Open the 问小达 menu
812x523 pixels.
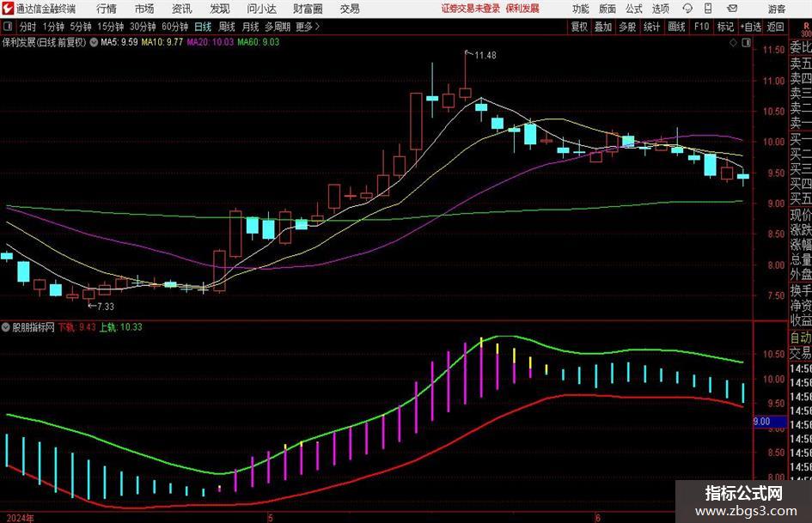click(261, 9)
